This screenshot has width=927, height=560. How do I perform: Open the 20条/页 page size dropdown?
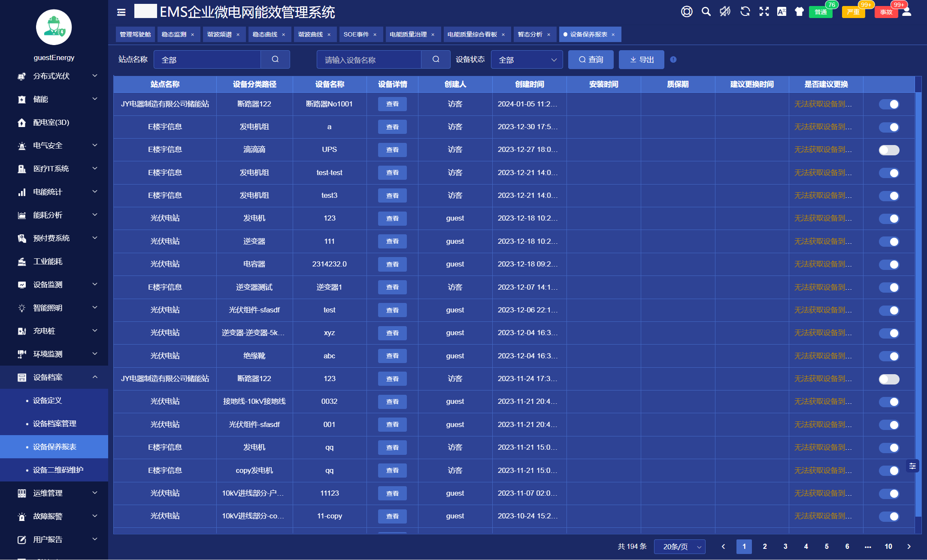point(680,547)
